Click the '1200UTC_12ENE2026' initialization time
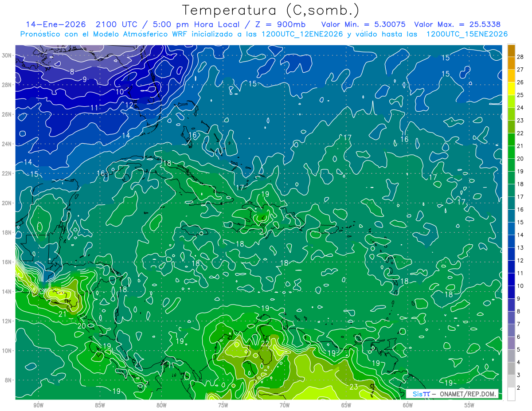Viewport: 532px width, 411px height. point(301,34)
